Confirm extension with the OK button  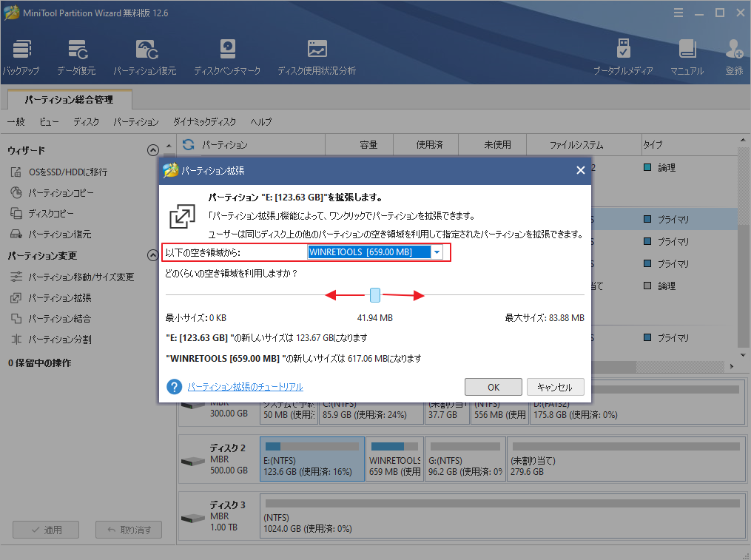[494, 387]
